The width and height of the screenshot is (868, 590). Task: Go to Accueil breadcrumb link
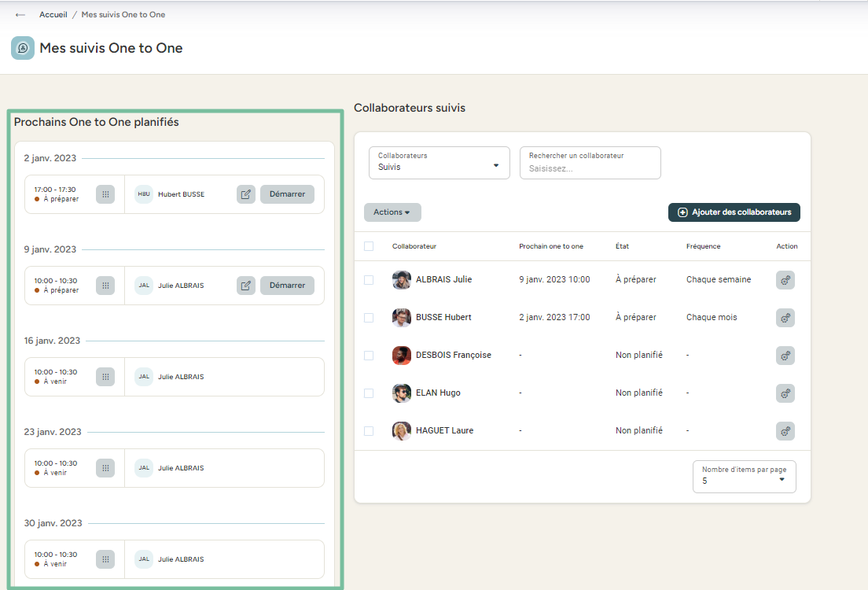click(x=53, y=15)
